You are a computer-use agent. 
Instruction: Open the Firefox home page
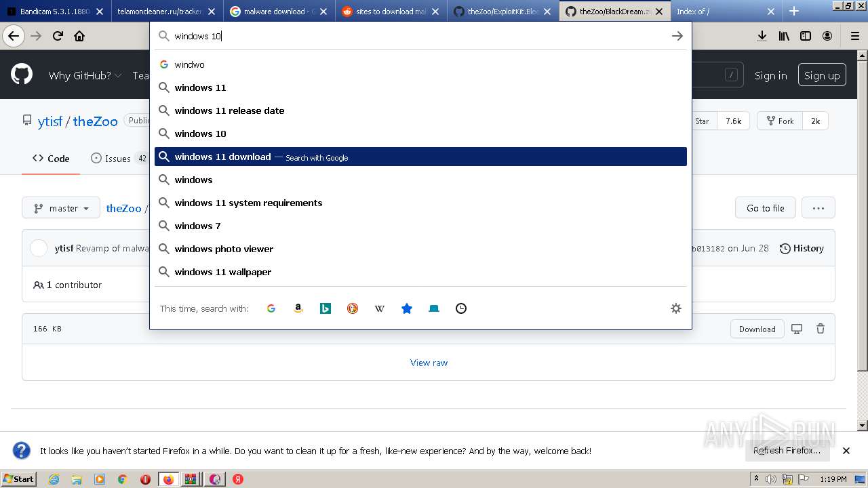79,36
